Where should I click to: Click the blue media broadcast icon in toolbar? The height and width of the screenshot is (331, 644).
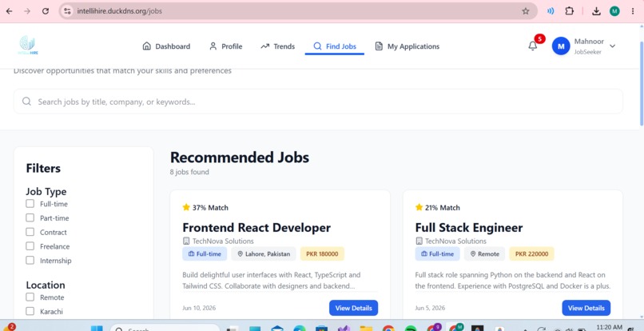[x=551, y=11]
